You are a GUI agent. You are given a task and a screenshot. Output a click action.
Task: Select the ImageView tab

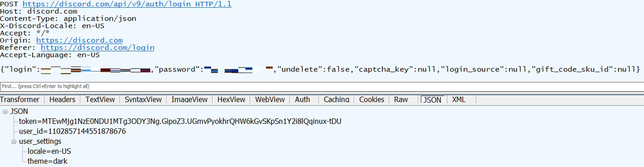tap(189, 100)
